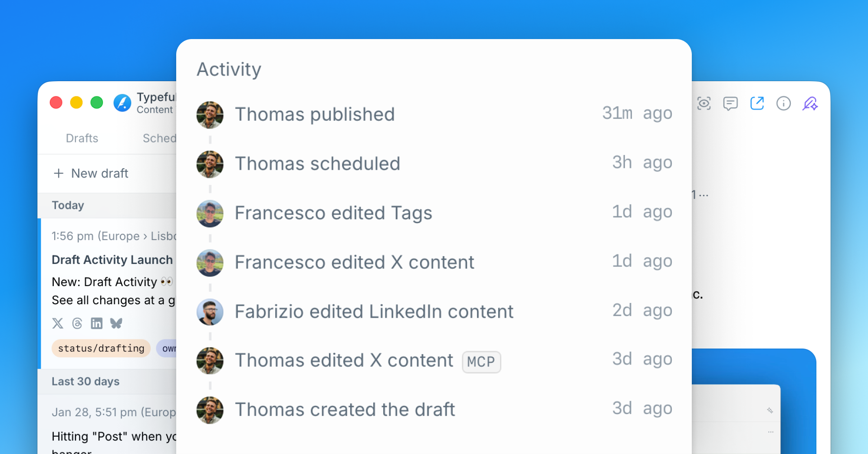Open the comments speech bubble icon

coord(730,103)
